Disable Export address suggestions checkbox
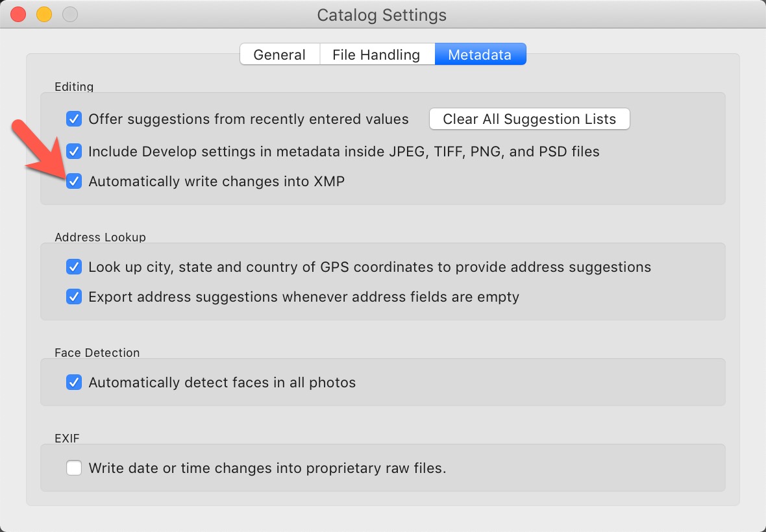The width and height of the screenshot is (766, 532). pyautogui.click(x=74, y=297)
